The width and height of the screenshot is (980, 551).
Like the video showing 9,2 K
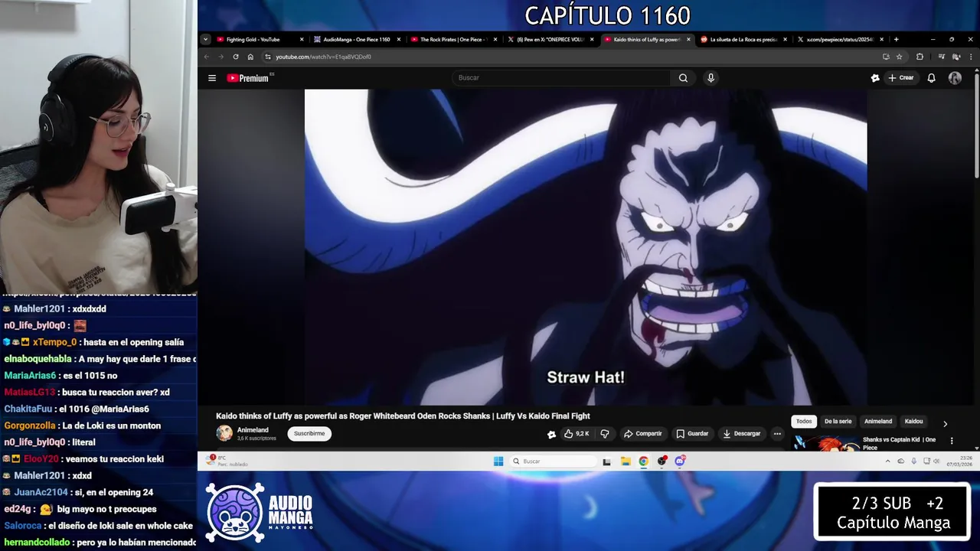[576, 434]
